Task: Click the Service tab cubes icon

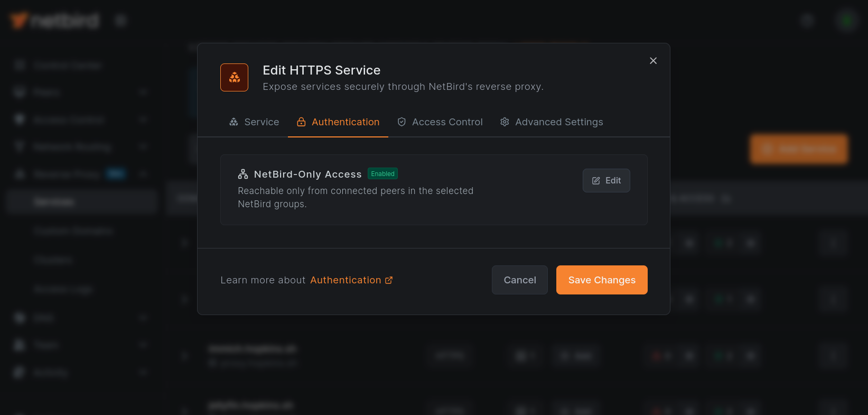Action: pyautogui.click(x=234, y=122)
